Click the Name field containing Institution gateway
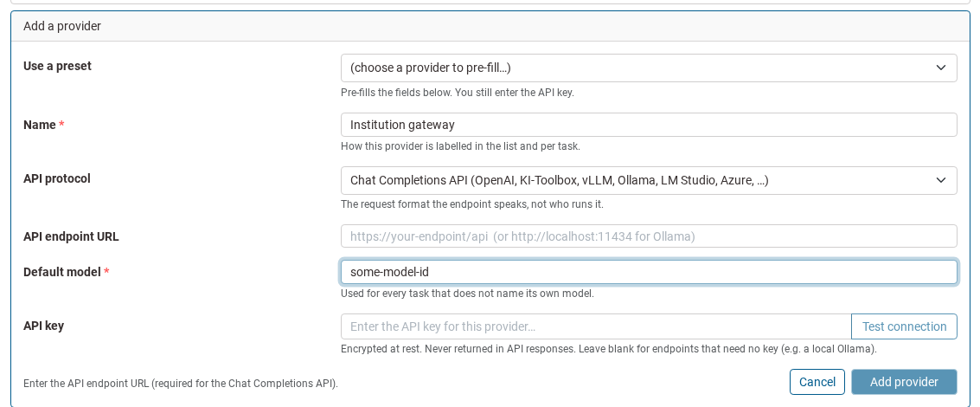Screen dimensions: 980x407 point(649,125)
